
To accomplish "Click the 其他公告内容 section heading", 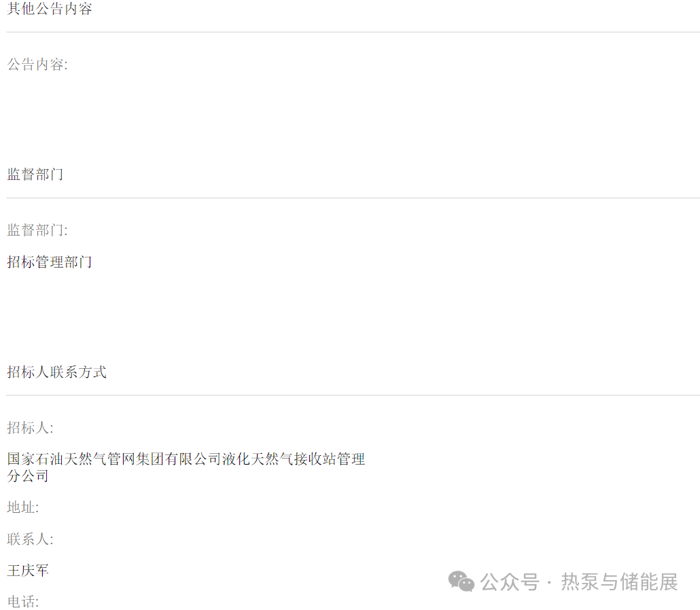I will coord(50,8).
